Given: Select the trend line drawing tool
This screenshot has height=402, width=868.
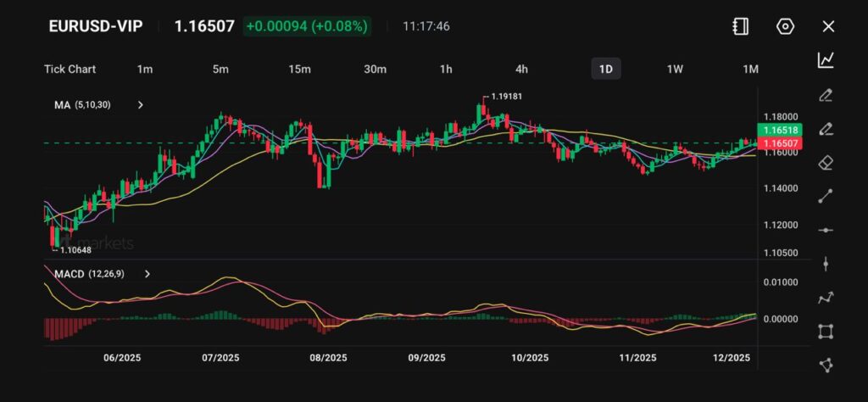Looking at the screenshot, I should coord(826,196).
